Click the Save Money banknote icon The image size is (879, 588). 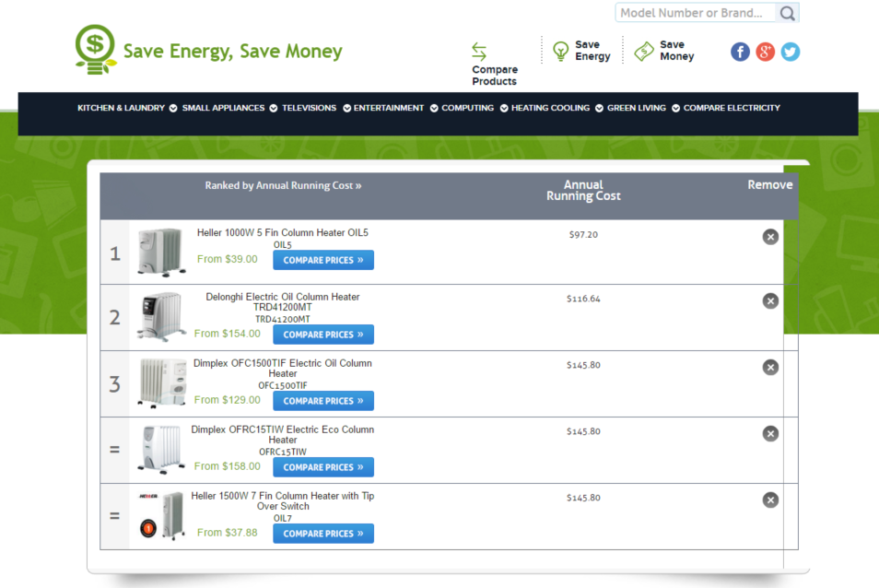click(x=644, y=51)
